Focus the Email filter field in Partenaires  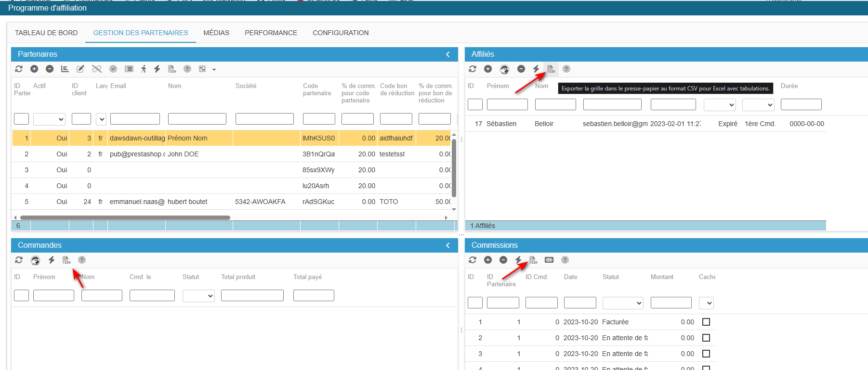[135, 119]
